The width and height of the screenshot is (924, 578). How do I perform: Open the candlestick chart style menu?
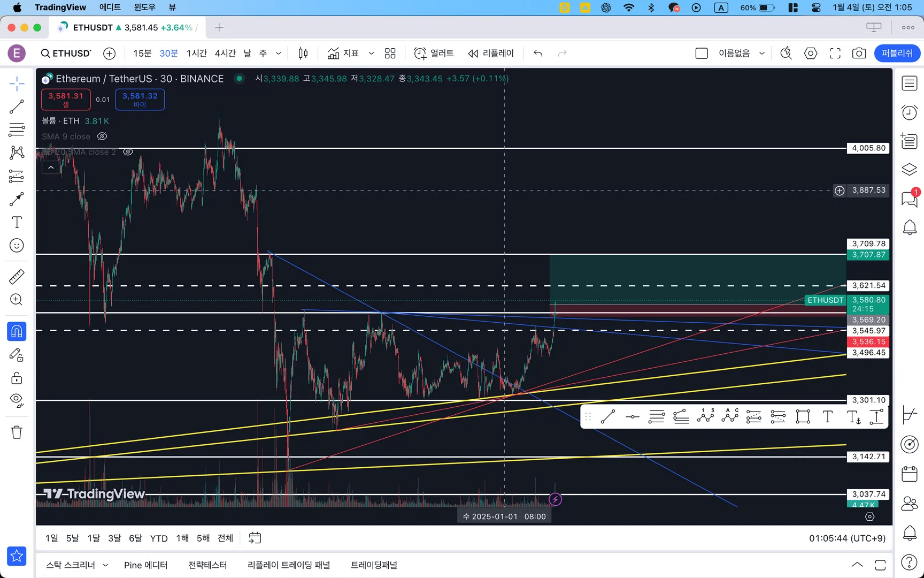click(303, 53)
